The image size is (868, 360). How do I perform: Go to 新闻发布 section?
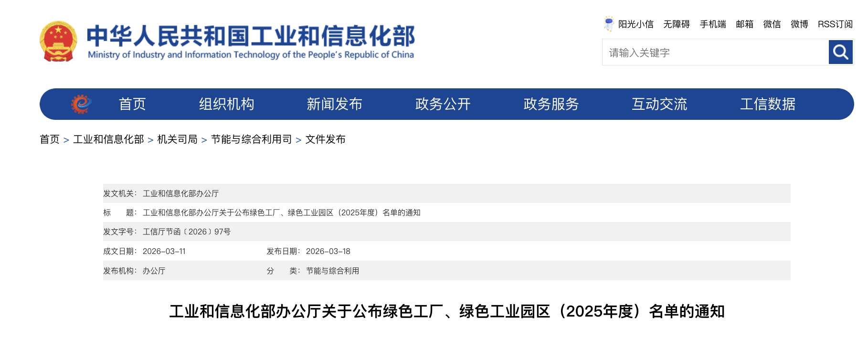click(x=334, y=104)
